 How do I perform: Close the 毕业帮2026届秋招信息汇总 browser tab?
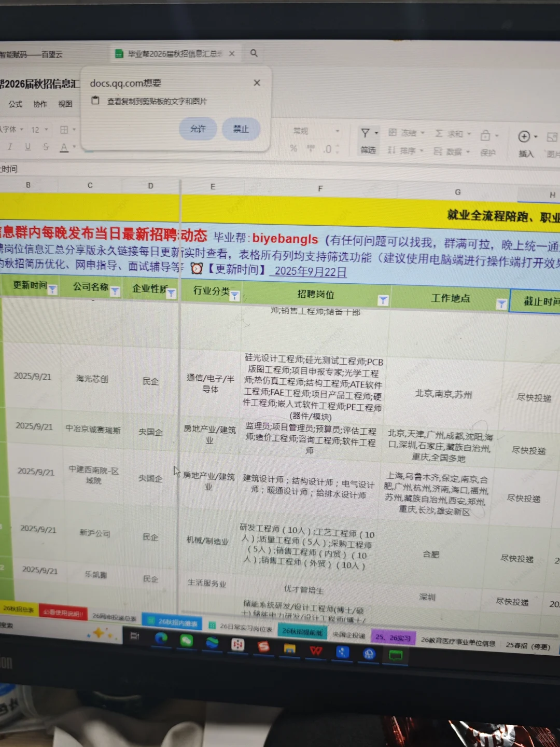pos(232,53)
